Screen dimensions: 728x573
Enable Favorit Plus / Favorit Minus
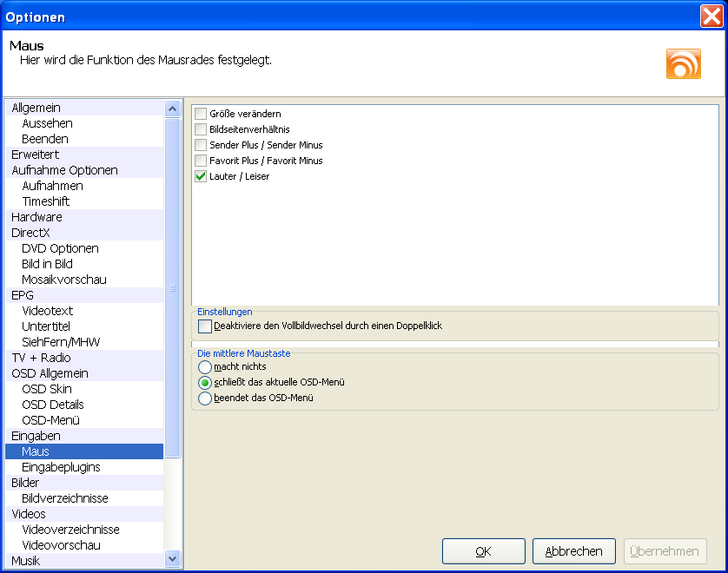point(201,161)
